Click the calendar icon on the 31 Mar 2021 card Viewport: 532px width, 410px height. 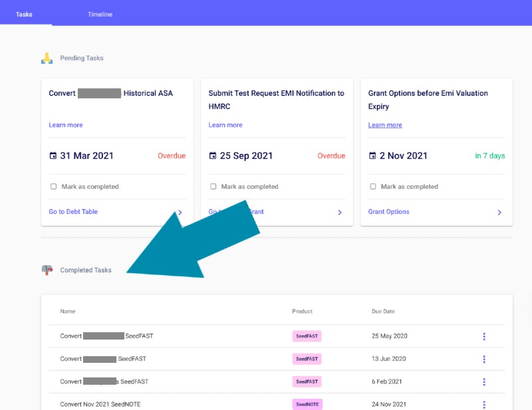point(54,155)
